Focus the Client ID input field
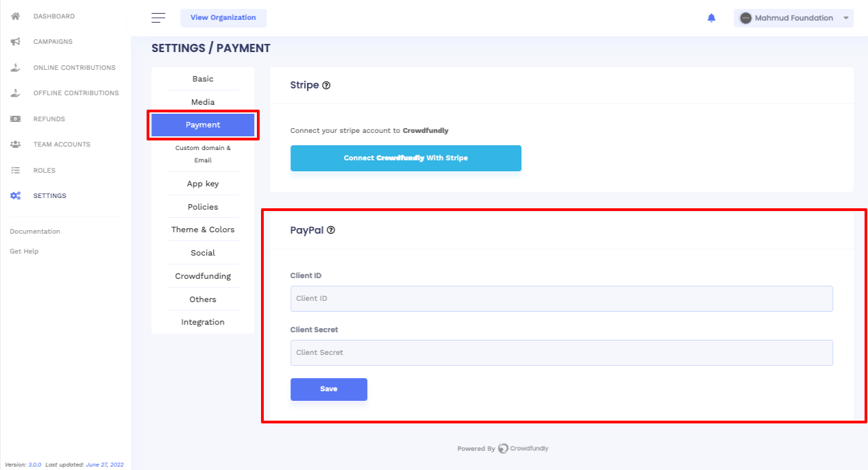This screenshot has width=868, height=470. [562, 299]
